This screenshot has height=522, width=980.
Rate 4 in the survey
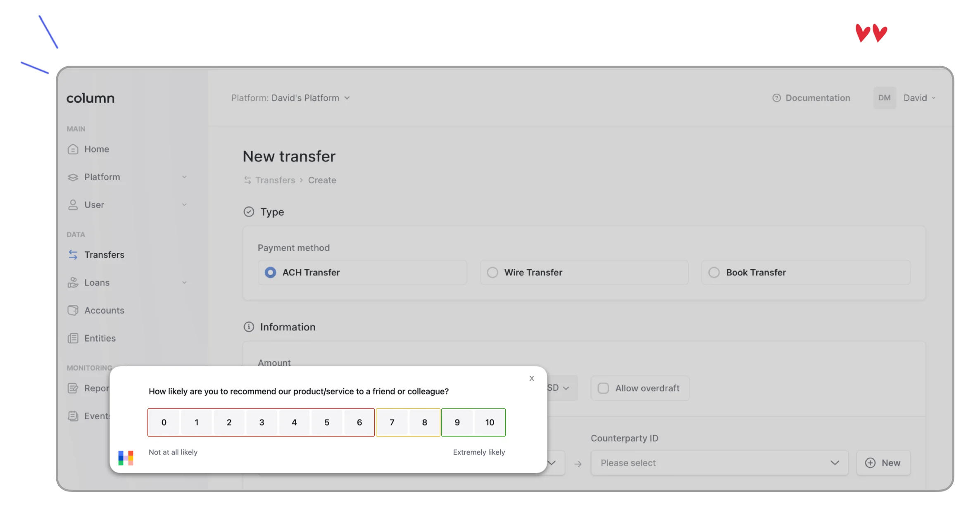tap(294, 422)
